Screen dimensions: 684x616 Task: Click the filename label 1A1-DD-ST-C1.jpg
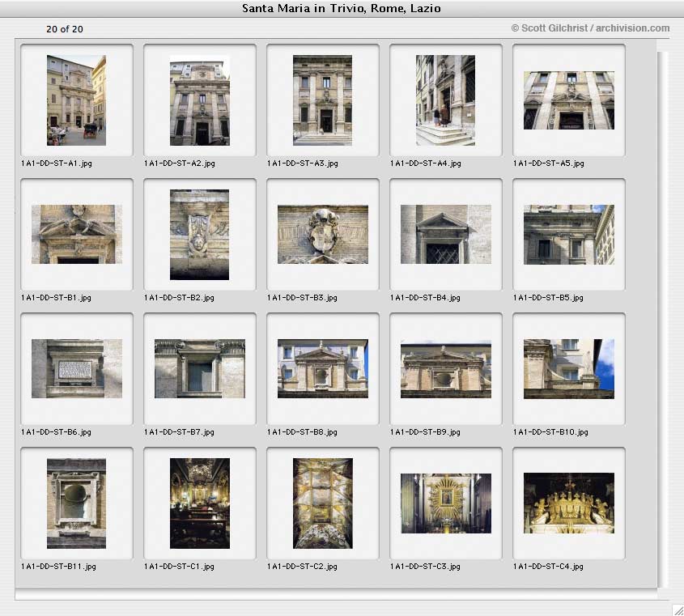(179, 567)
